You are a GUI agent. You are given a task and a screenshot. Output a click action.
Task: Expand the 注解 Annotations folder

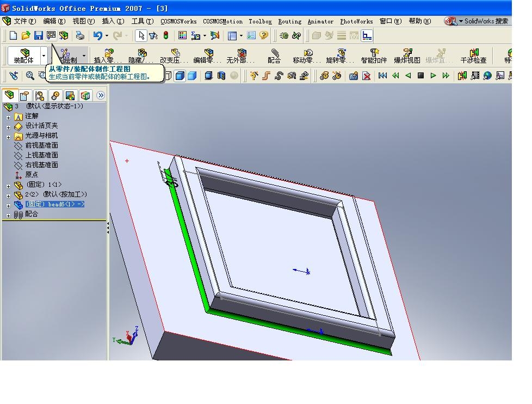pyautogui.click(x=9, y=118)
